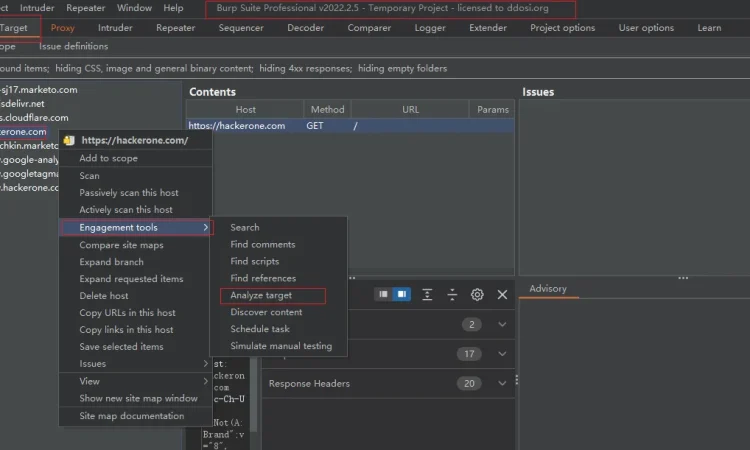750x450 pixels.
Task: Expand all inspector sections icon
Action: point(427,295)
